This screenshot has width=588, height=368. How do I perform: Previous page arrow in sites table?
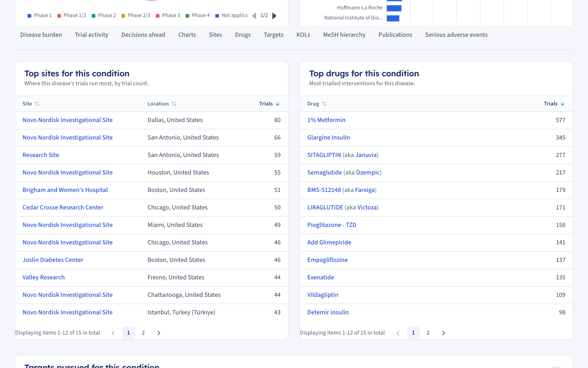pyautogui.click(x=113, y=333)
